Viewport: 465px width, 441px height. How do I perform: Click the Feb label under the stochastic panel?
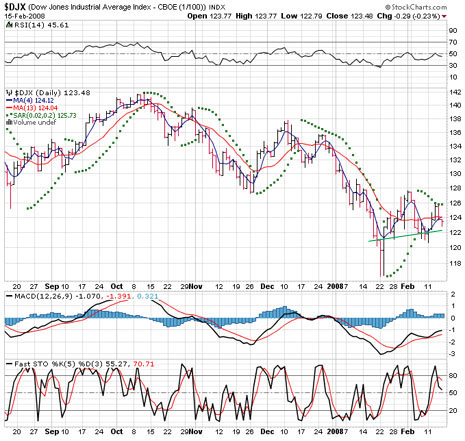[408, 432]
